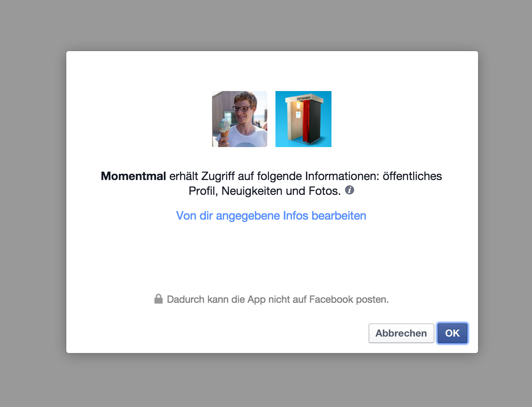Click the user profile photo thumbnail
This screenshot has height=407, width=532.
tap(240, 119)
